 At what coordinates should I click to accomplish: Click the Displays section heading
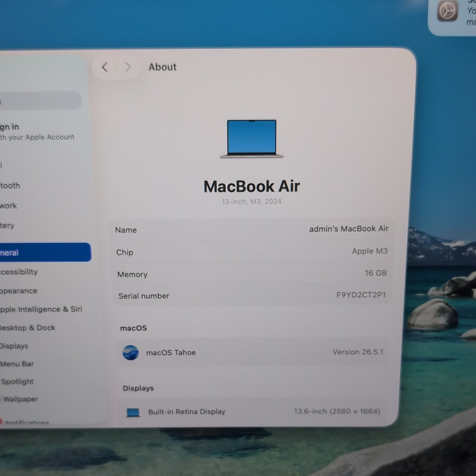pyautogui.click(x=138, y=388)
